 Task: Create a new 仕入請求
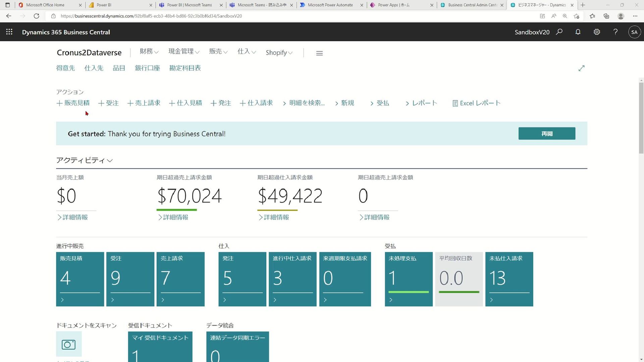(x=256, y=103)
